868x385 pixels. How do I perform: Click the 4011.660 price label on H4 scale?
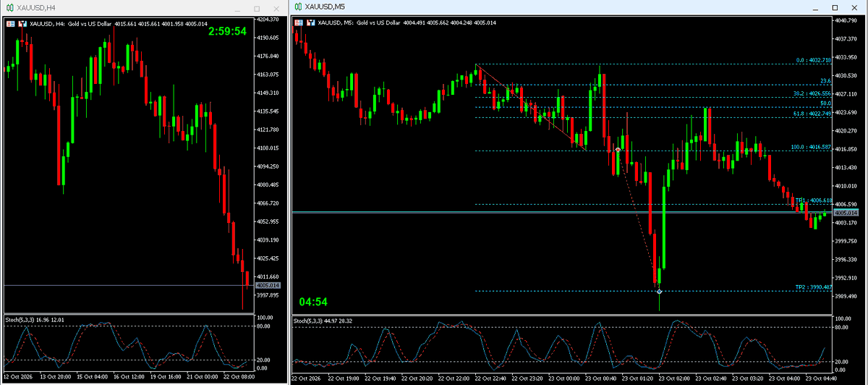click(268, 277)
